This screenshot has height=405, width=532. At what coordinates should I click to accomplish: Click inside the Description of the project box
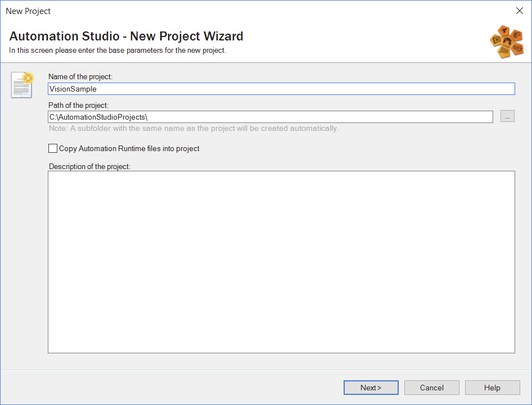tap(281, 262)
